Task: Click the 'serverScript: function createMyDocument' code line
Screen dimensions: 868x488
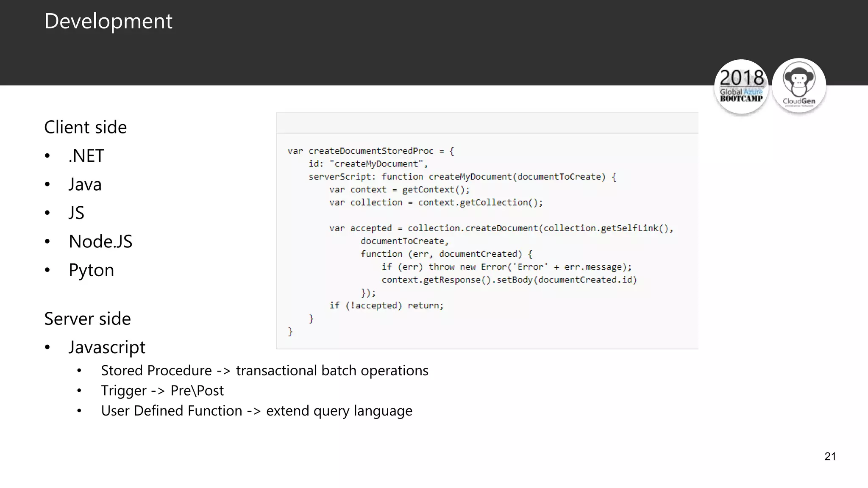Action: [x=462, y=177]
